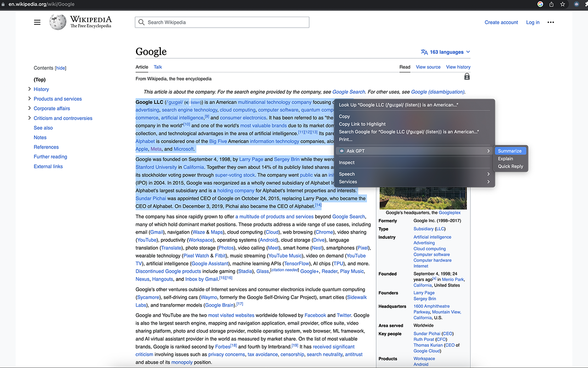Play the listen pronunciation speaker icon

[x=187, y=103]
